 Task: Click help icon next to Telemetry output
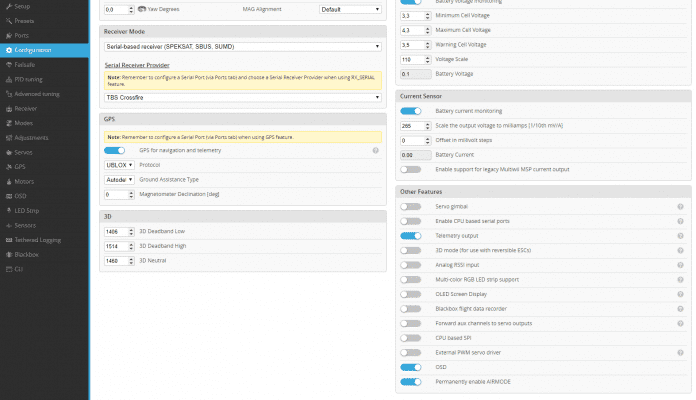pyautogui.click(x=680, y=236)
